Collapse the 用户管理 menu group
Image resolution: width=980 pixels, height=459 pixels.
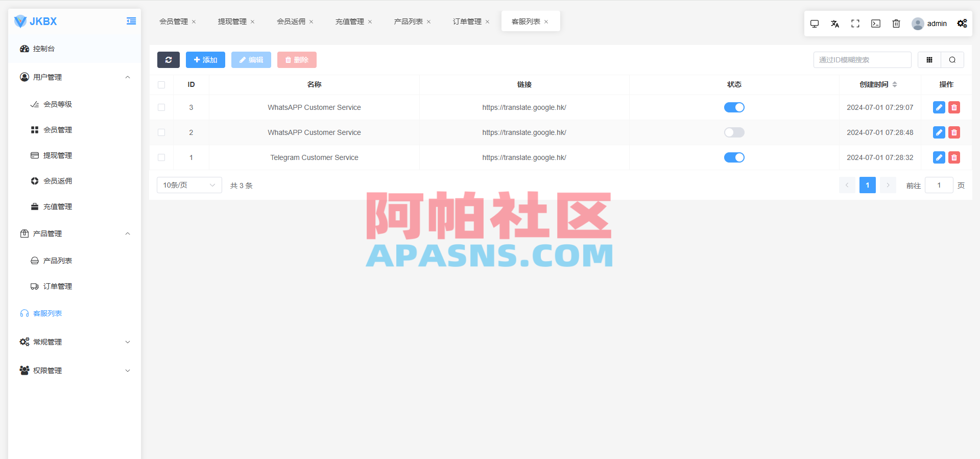(75, 77)
